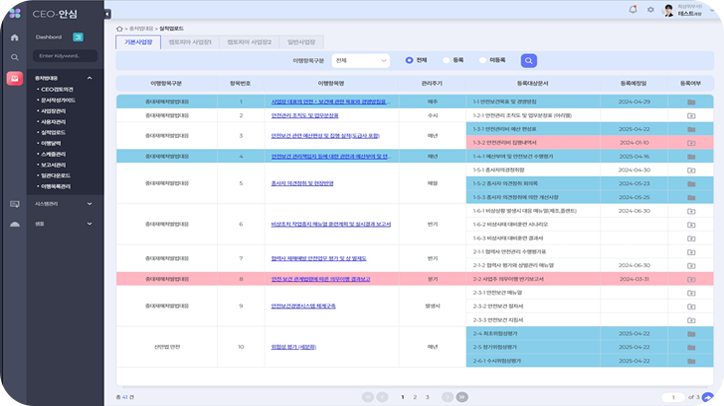Open settings gear icon in header
The image size is (724, 406).
648,10
